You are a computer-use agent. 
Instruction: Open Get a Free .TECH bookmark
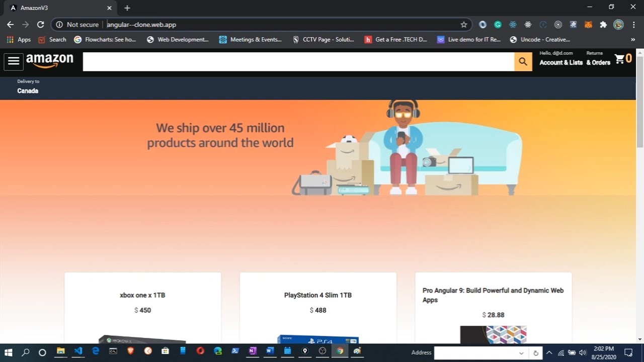point(396,39)
